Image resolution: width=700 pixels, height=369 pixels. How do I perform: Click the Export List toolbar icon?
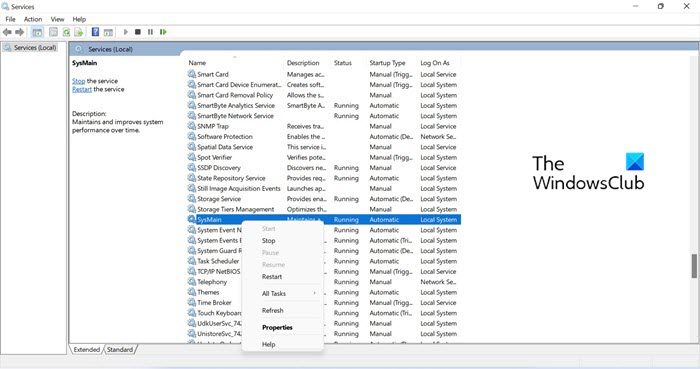79,32
